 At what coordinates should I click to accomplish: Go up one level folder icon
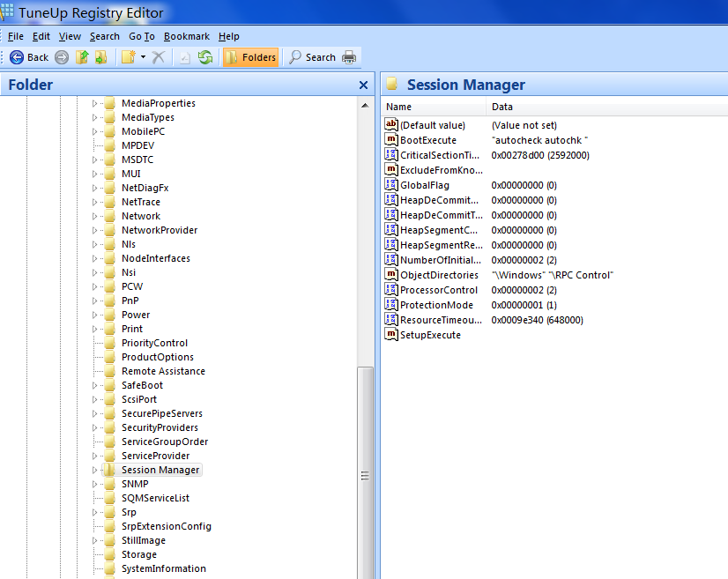point(82,57)
